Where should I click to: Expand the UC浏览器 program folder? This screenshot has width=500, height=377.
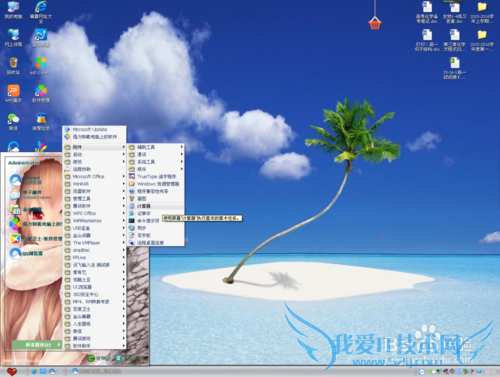(95, 287)
